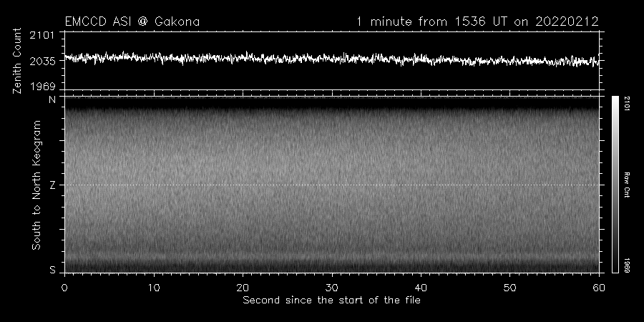This screenshot has width=644, height=322.
Task: Click 'Second since the start of the file' label
Action: coord(331,301)
